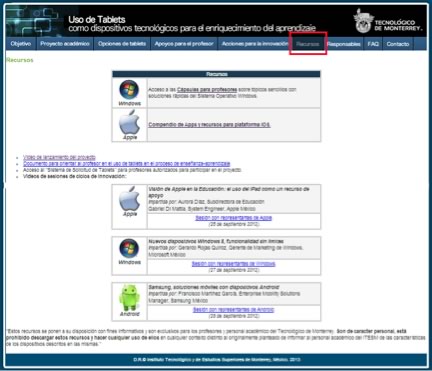Click the Uso de Tablets banner title
Viewport: 432px width, 371px height.
pos(97,20)
